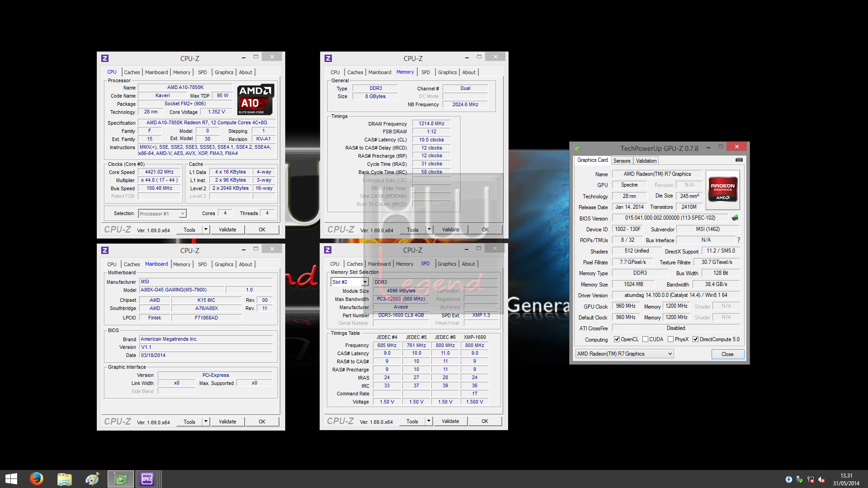Click the processor Name field AMD A10-7850K
Screen dimensions: 868x488
[185, 88]
